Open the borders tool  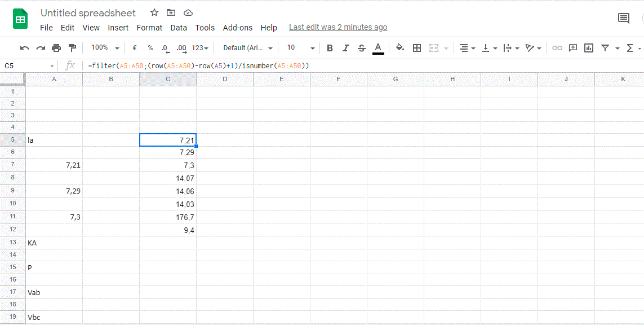point(417,48)
